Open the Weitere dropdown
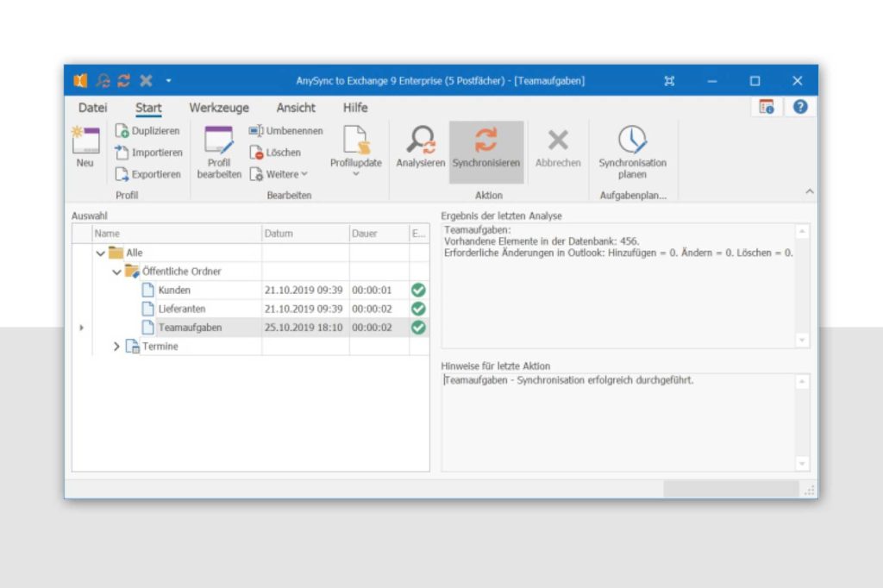The height and width of the screenshot is (588, 883). pos(279,175)
